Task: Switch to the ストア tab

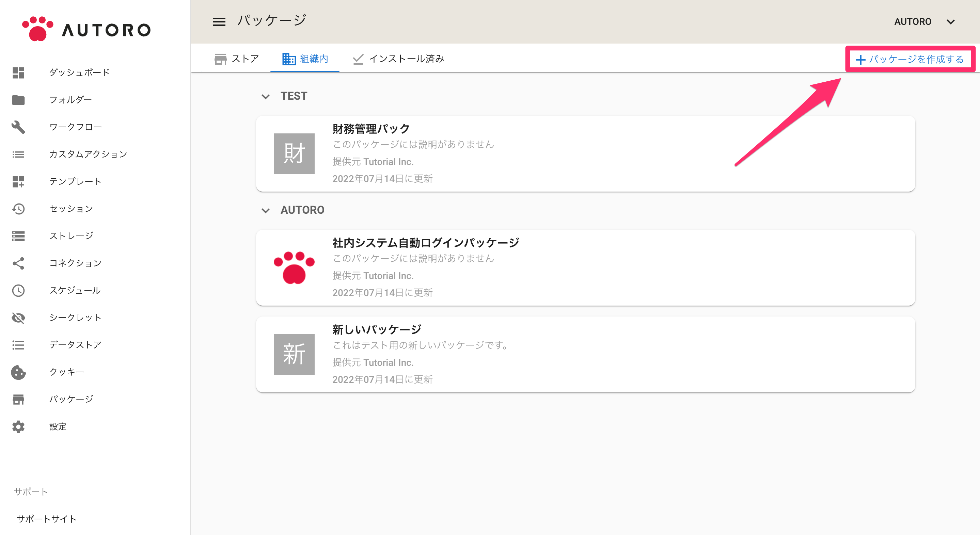Action: [237, 59]
